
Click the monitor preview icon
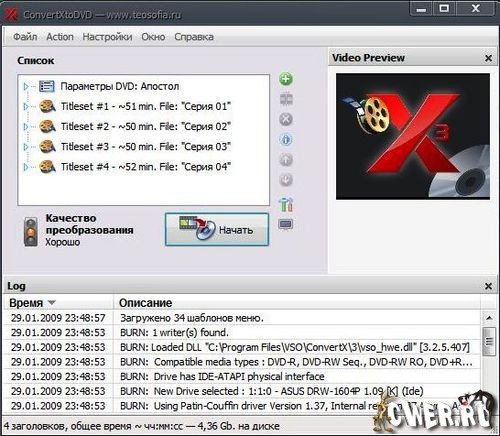286,224
